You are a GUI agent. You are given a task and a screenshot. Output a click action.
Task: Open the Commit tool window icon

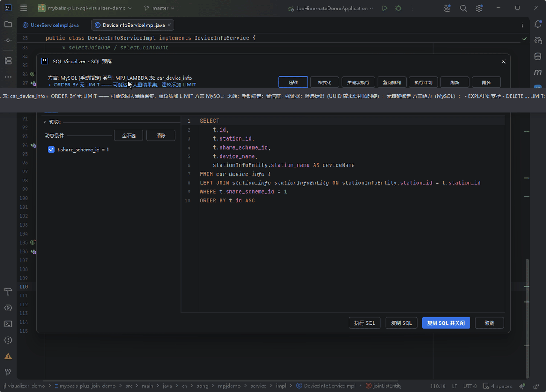(x=8, y=40)
